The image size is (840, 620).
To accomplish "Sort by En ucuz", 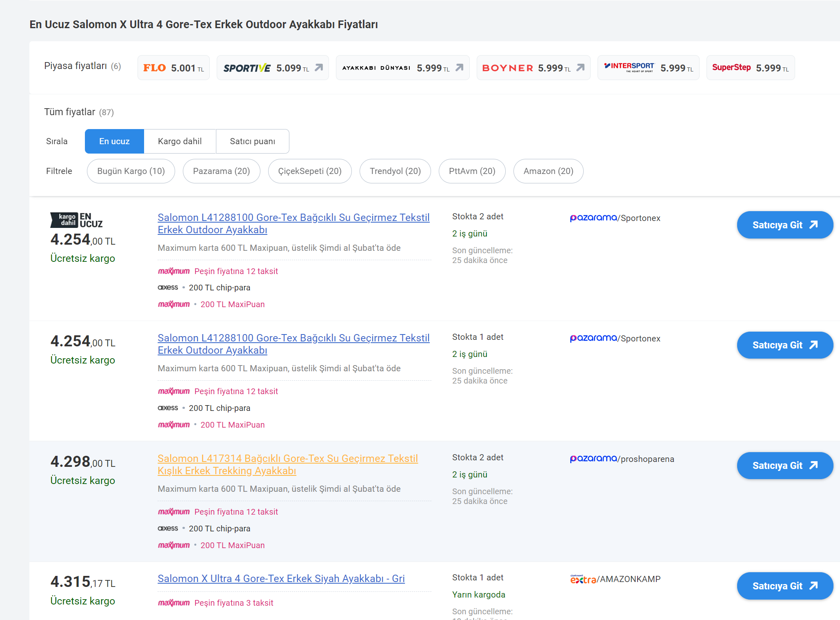I will point(114,141).
